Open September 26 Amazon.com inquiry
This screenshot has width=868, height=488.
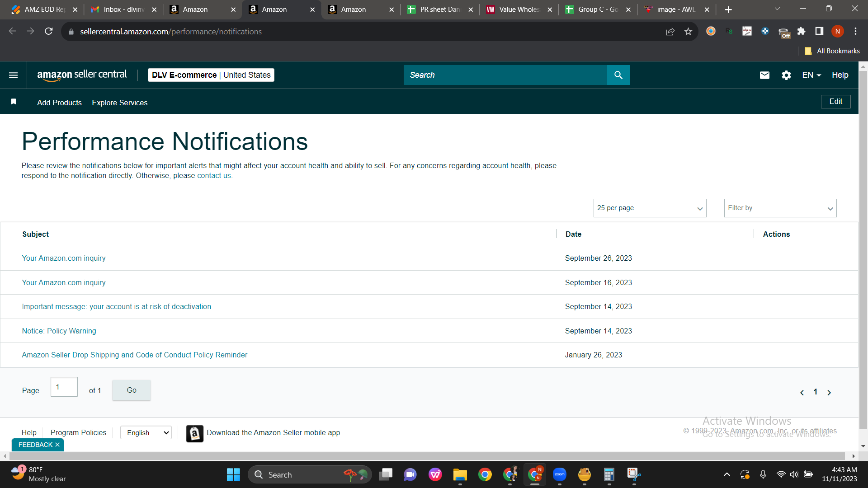pyautogui.click(x=64, y=258)
